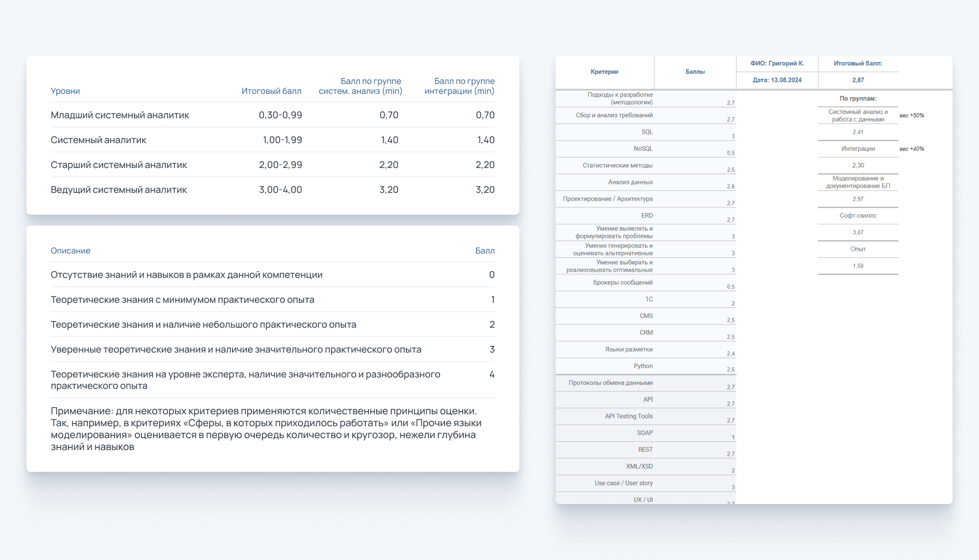
Task: Click the 'Софт-скиллс' group label
Action: click(x=858, y=216)
